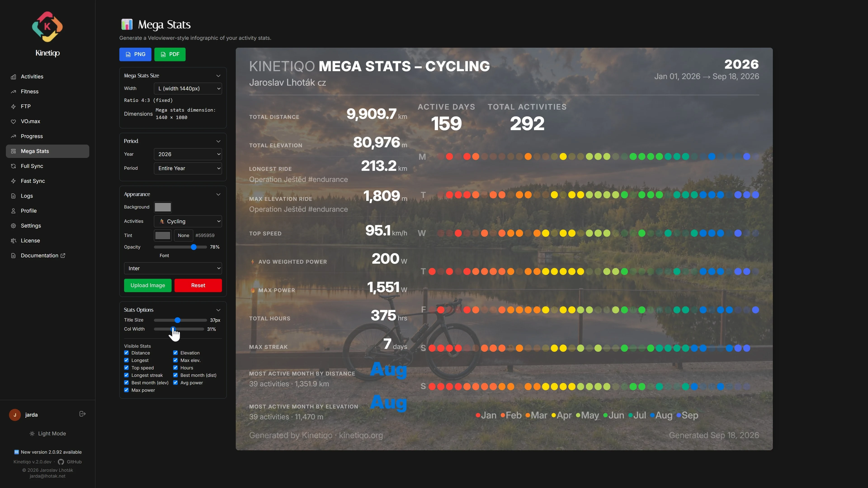
Task: Click the Light Mode sun icon
Action: pyautogui.click(x=32, y=434)
